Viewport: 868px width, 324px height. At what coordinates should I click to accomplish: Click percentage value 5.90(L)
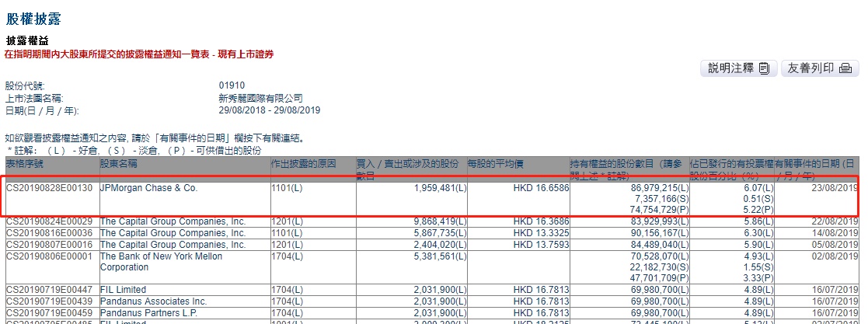758,245
